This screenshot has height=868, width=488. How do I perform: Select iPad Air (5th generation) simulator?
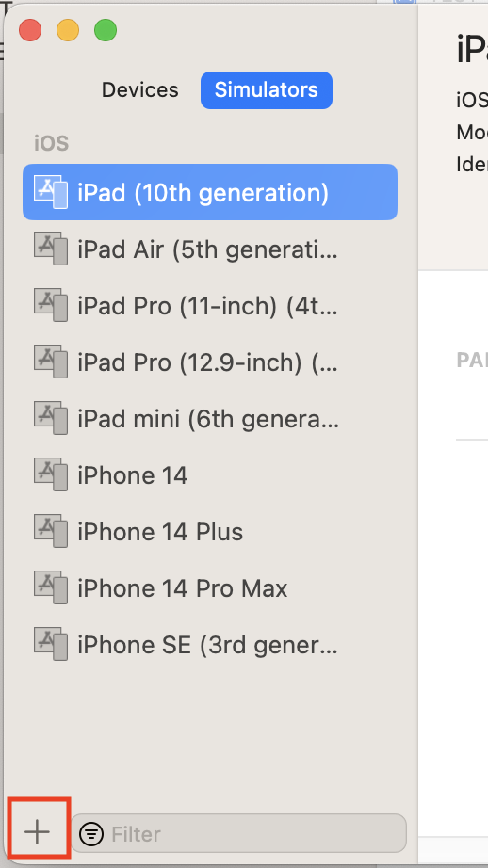pyautogui.click(x=210, y=249)
